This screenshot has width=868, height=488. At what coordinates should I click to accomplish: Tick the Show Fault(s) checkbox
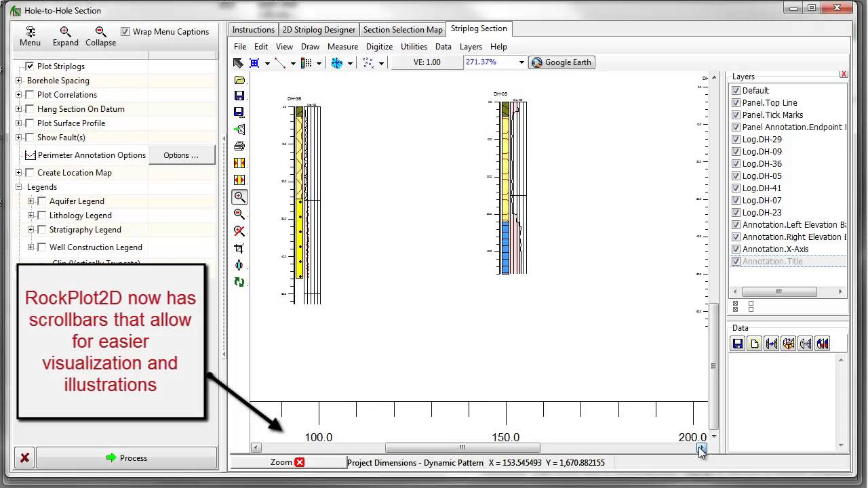pyautogui.click(x=30, y=138)
